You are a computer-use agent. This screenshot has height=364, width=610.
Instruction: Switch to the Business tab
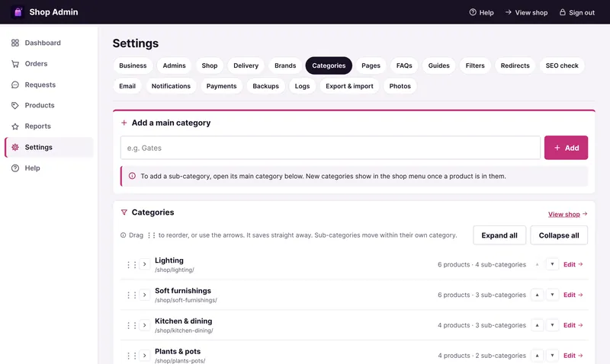coord(133,65)
